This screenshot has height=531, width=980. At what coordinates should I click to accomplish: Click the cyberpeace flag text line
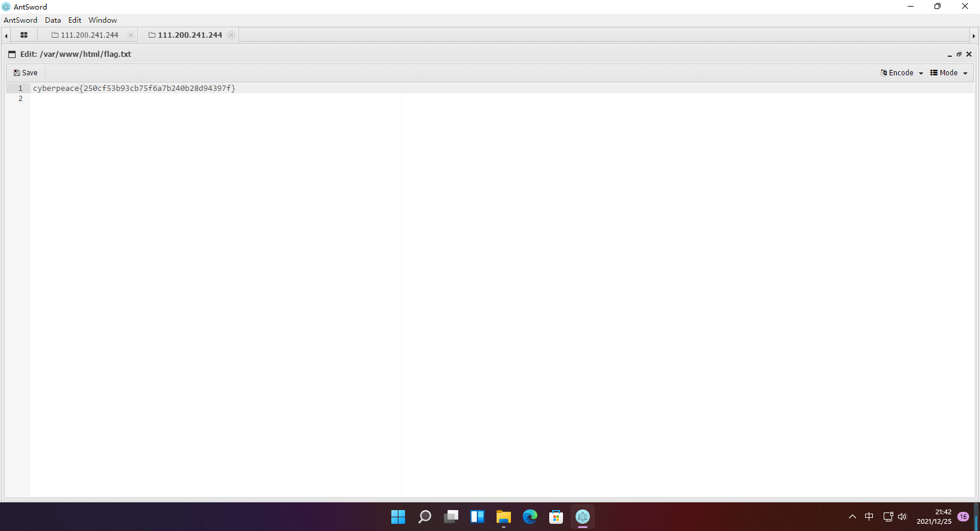(x=134, y=89)
